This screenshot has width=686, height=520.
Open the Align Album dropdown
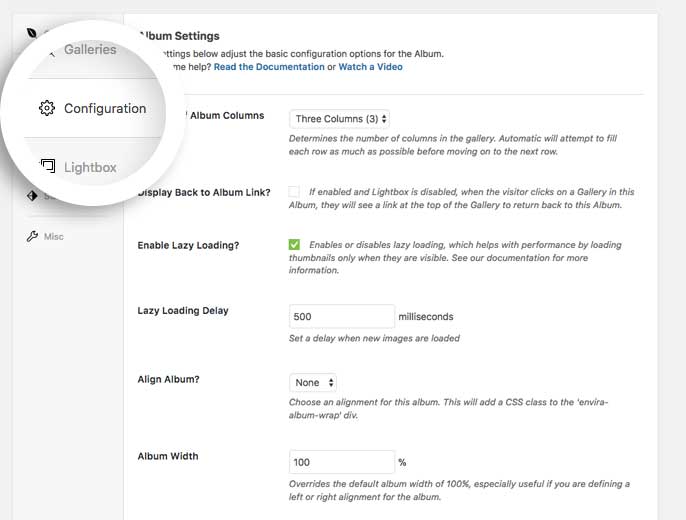pyautogui.click(x=313, y=383)
